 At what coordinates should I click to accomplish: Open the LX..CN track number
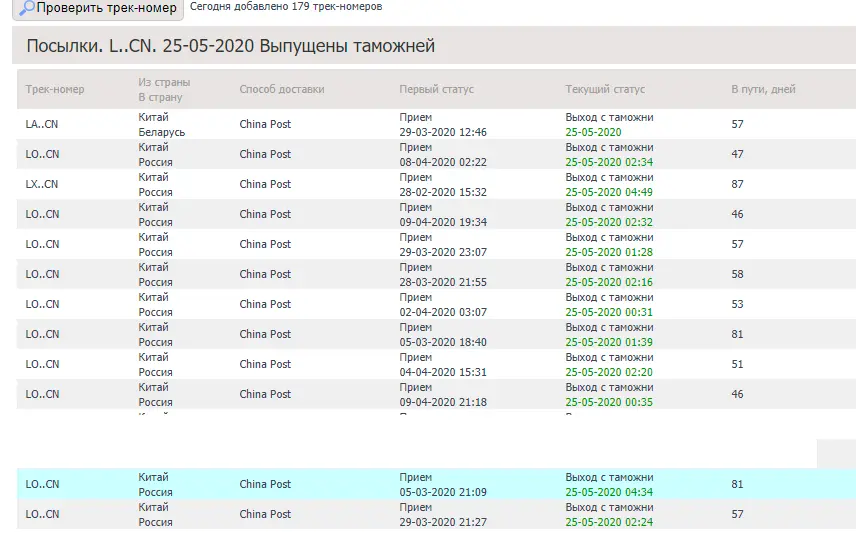[41, 184]
